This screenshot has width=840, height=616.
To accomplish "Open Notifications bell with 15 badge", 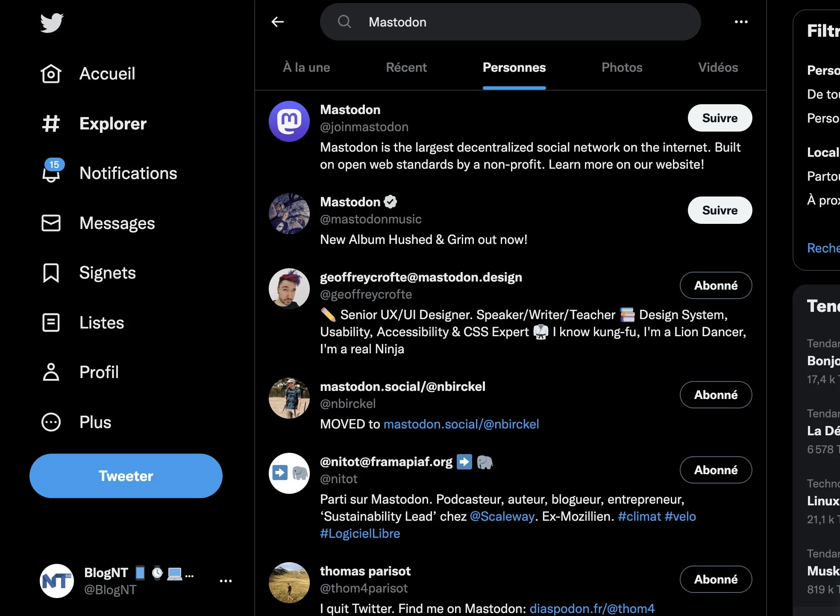I will (51, 173).
